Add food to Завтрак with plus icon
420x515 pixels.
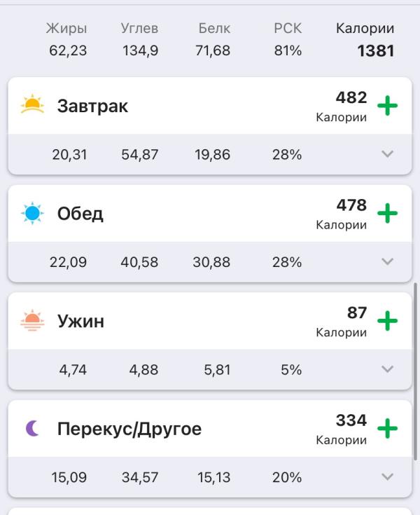387,106
